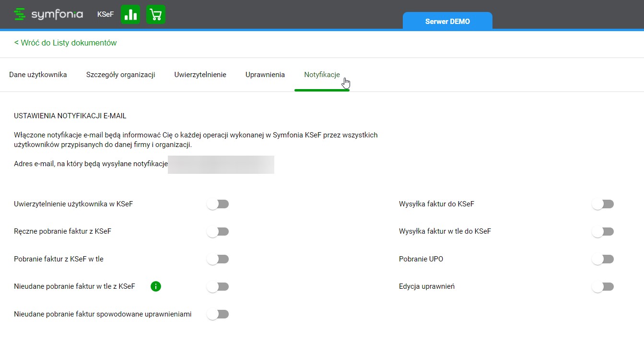Click the KSeF label in header
Viewport: 644px width, 340px height.
pyautogui.click(x=105, y=14)
